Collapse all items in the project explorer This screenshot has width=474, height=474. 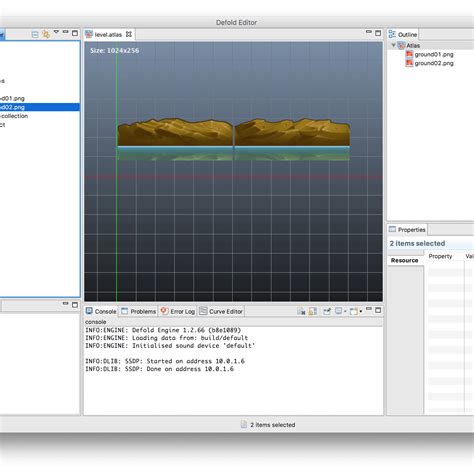pyautogui.click(x=35, y=34)
